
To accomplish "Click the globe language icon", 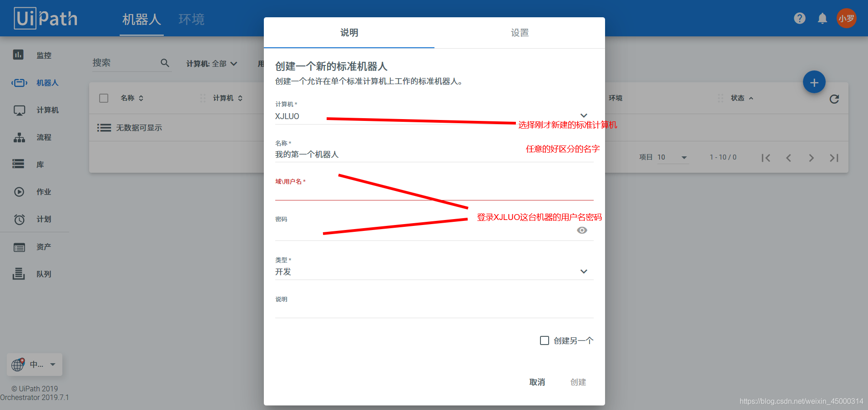I will (x=18, y=364).
